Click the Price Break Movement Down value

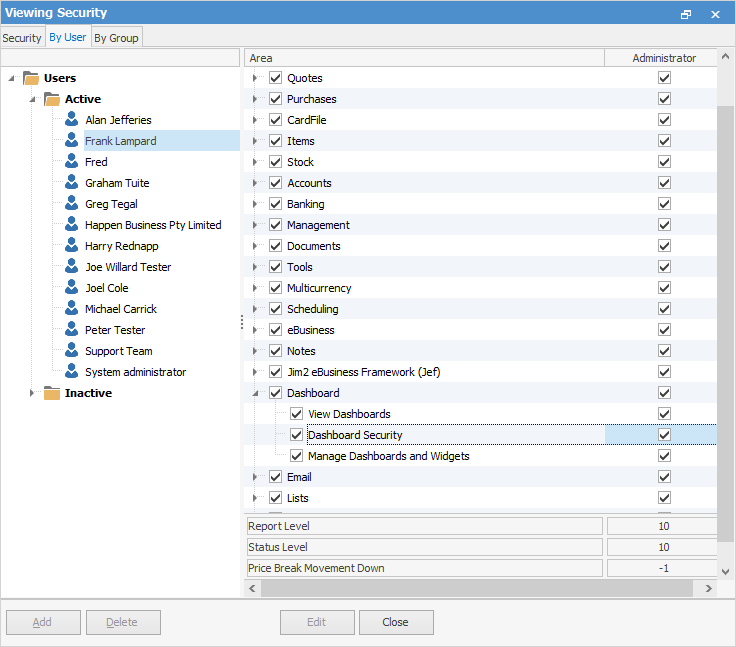tap(662, 568)
